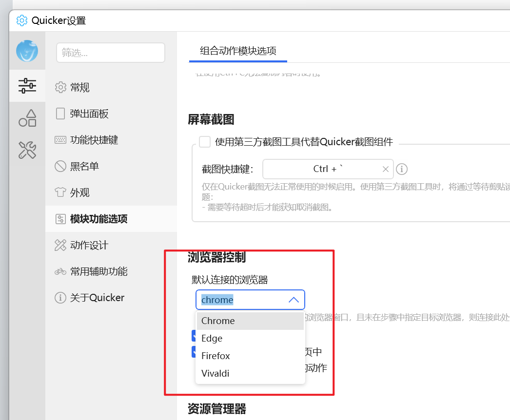Open the 黑名单 page
The image size is (510, 420).
111,166
